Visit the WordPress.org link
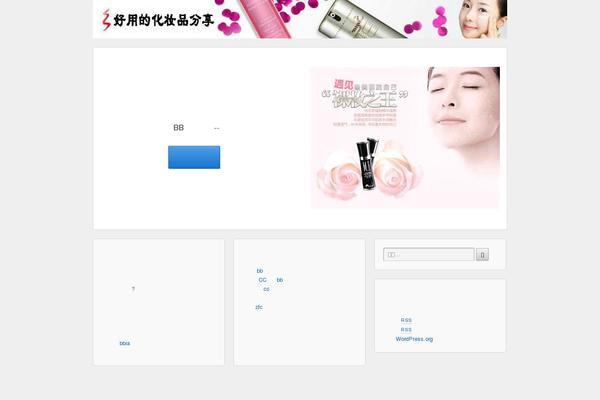 [x=414, y=339]
